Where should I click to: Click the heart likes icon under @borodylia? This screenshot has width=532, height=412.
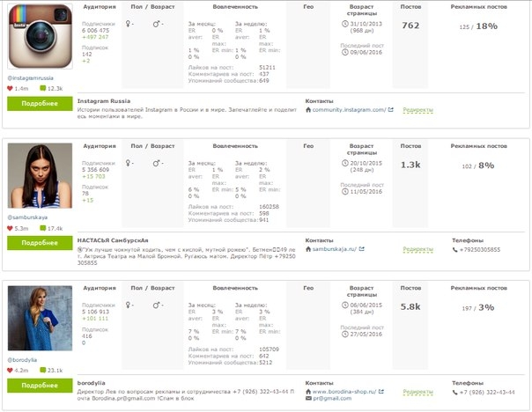10,371
